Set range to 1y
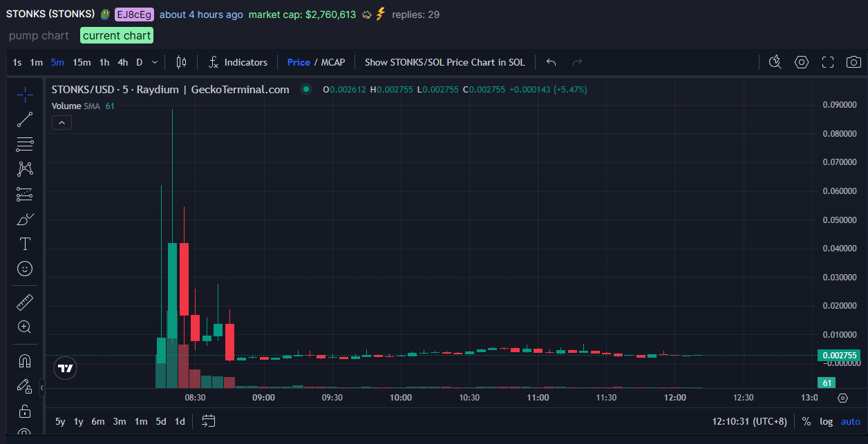The height and width of the screenshot is (444, 868). (79, 421)
